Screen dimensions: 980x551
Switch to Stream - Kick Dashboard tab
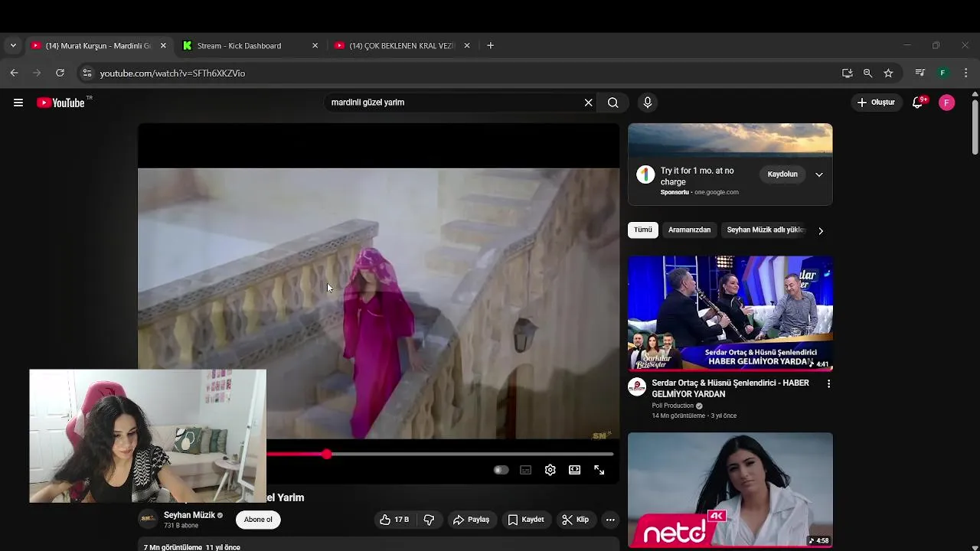249,46
